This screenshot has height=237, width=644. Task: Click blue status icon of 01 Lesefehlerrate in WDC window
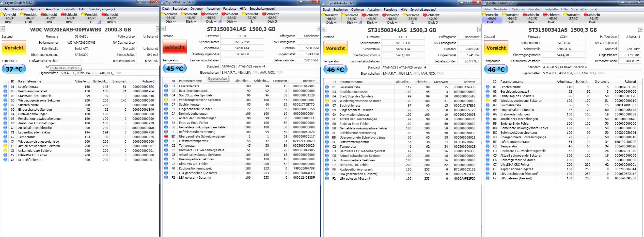click(5, 87)
